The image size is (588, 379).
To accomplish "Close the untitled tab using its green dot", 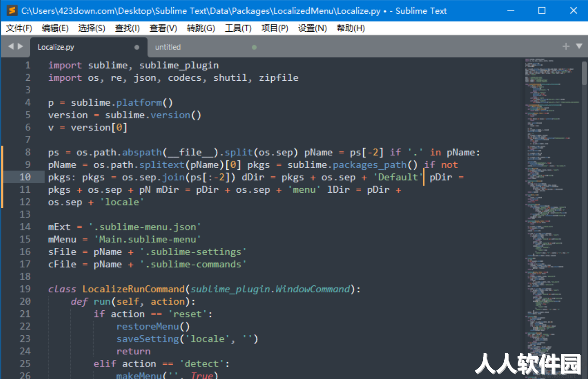I will [254, 47].
